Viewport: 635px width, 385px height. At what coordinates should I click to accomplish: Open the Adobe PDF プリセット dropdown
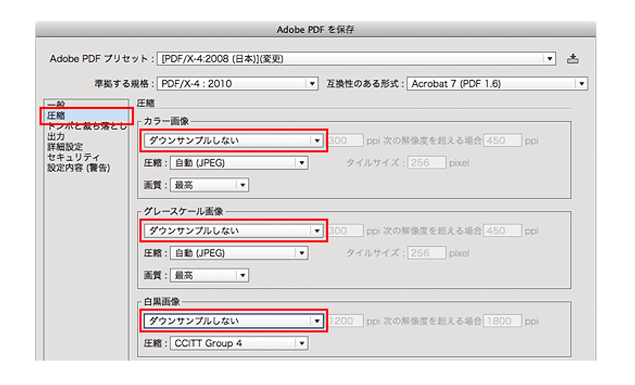click(356, 59)
